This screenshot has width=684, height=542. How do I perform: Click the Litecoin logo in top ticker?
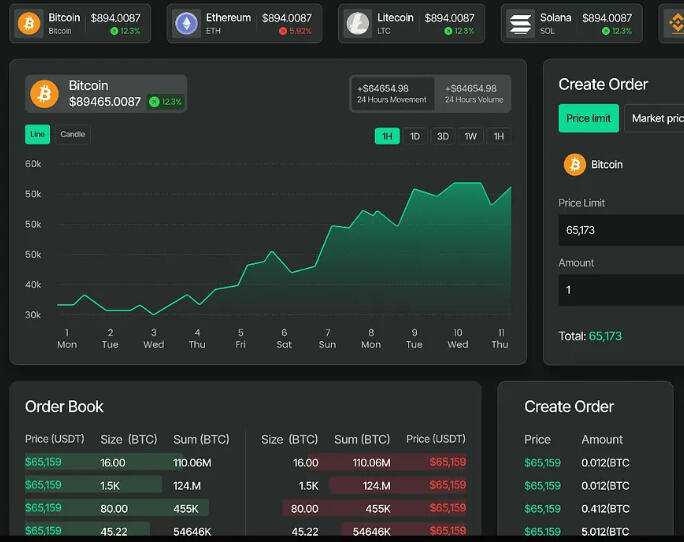tap(357, 23)
